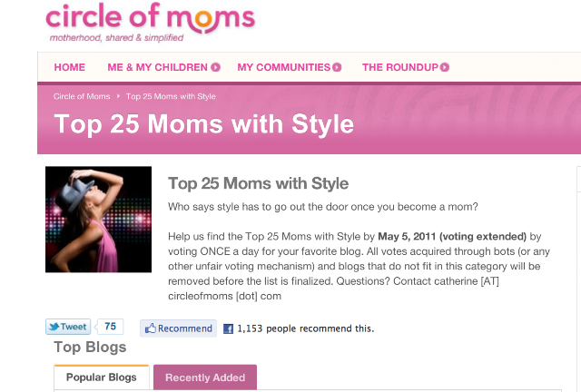The image size is (581, 392).
Task: Switch to the Popular Blogs tab
Action: [102, 377]
